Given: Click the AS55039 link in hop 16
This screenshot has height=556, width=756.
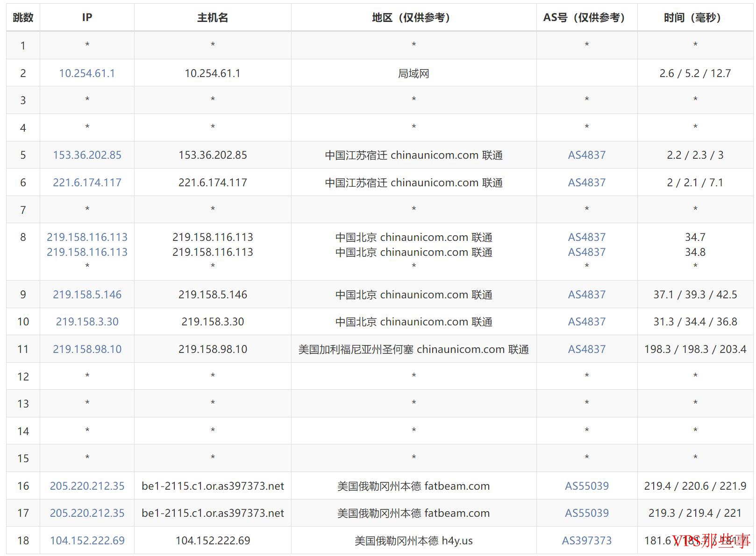Looking at the screenshot, I should click(586, 486).
